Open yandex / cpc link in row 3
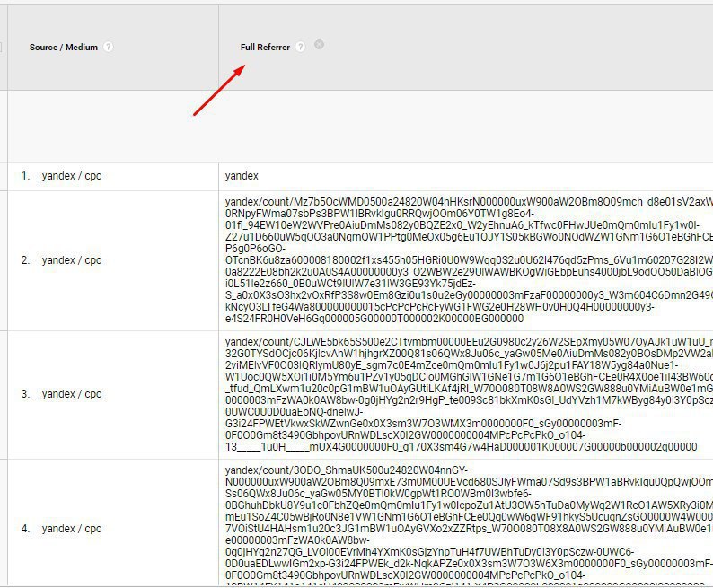Screen dimensions: 713x588 pos(72,394)
